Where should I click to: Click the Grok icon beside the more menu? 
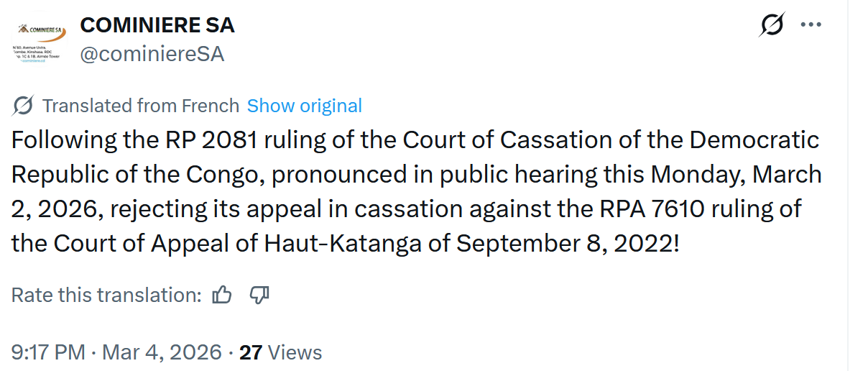point(772,25)
